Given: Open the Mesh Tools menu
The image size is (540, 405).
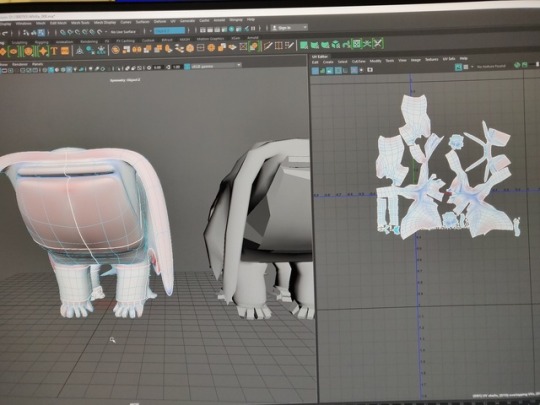Looking at the screenshot, I should coord(80,23).
